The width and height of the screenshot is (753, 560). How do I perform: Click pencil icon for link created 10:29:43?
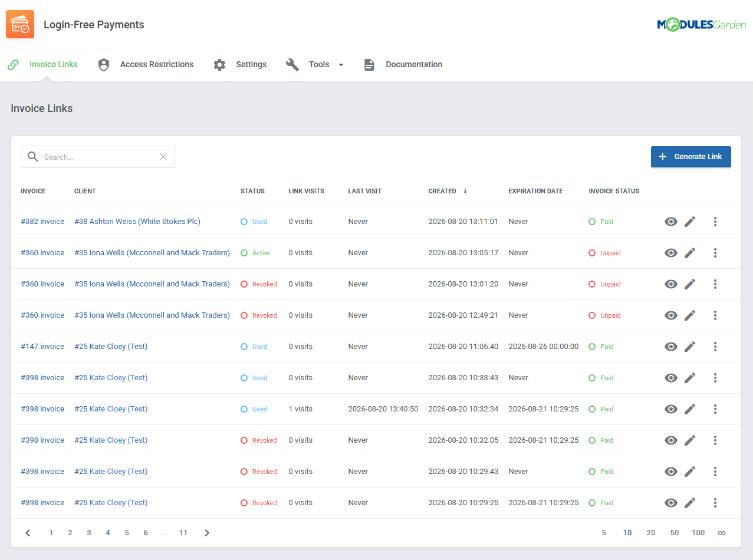pos(690,472)
